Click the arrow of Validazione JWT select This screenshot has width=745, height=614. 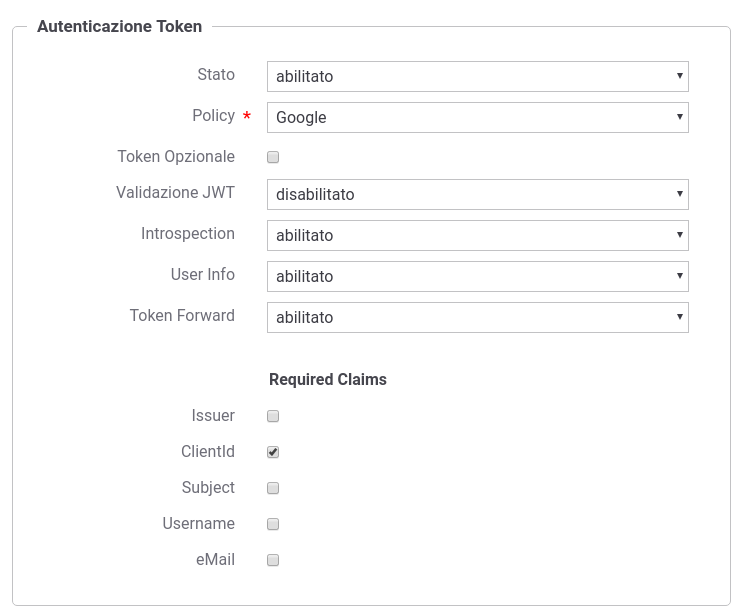(679, 193)
